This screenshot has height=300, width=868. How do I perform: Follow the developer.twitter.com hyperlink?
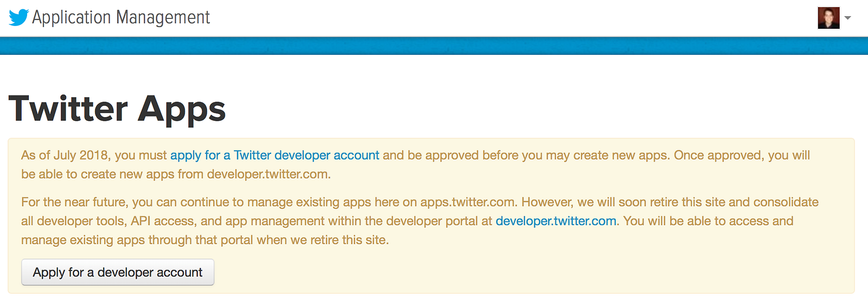556,221
